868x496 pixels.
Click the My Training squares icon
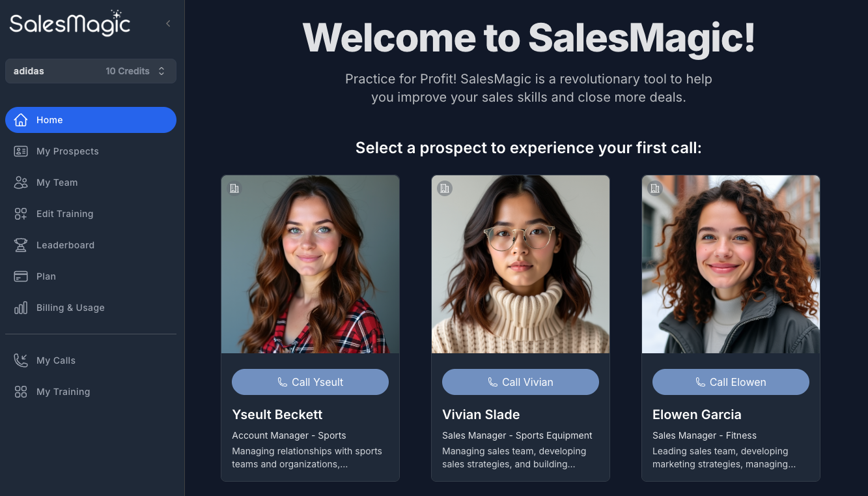21,392
